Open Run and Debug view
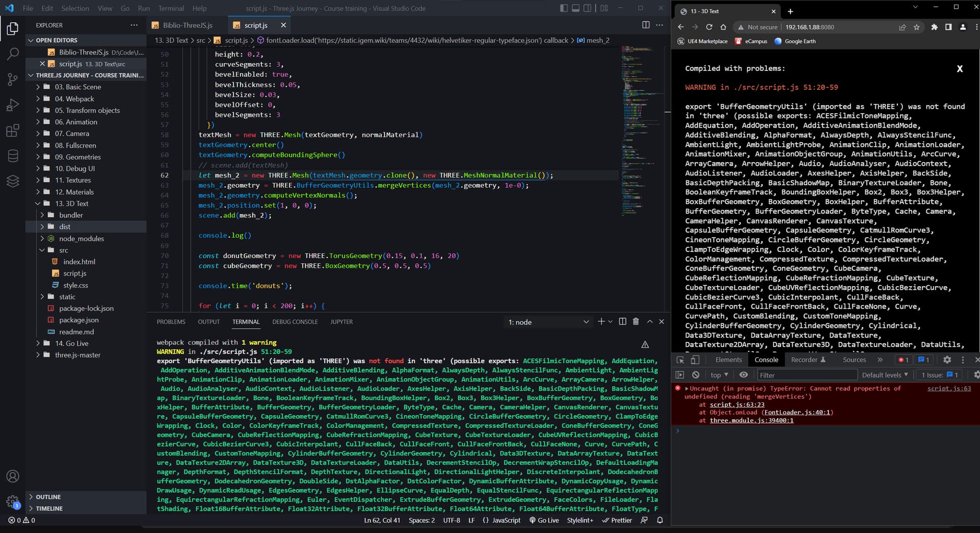The height and width of the screenshot is (533, 980). pyautogui.click(x=13, y=105)
